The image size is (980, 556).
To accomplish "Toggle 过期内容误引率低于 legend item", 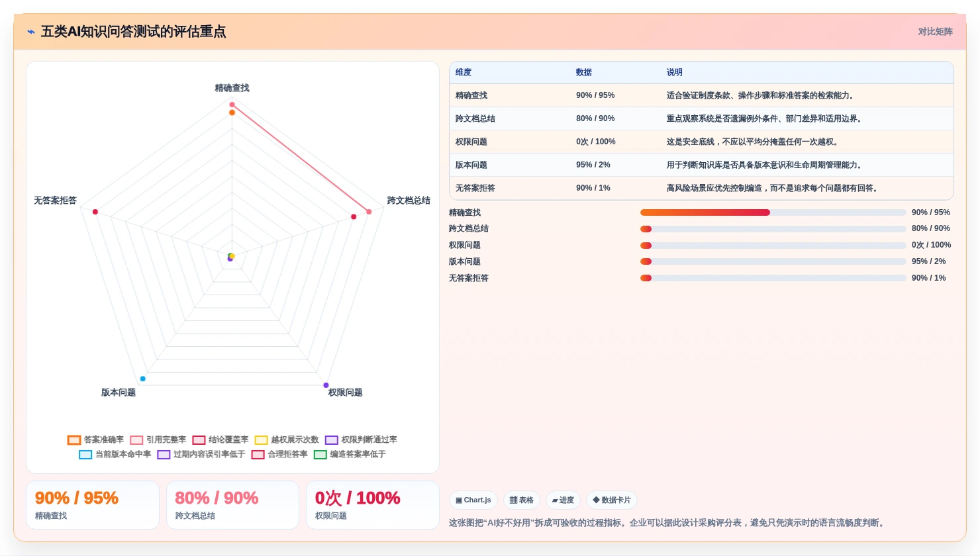I will point(201,454).
